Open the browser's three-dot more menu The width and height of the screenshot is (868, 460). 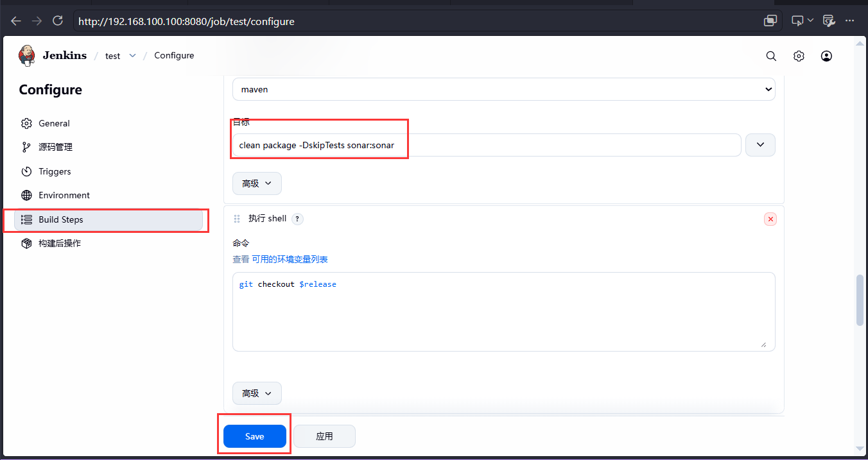point(849,21)
